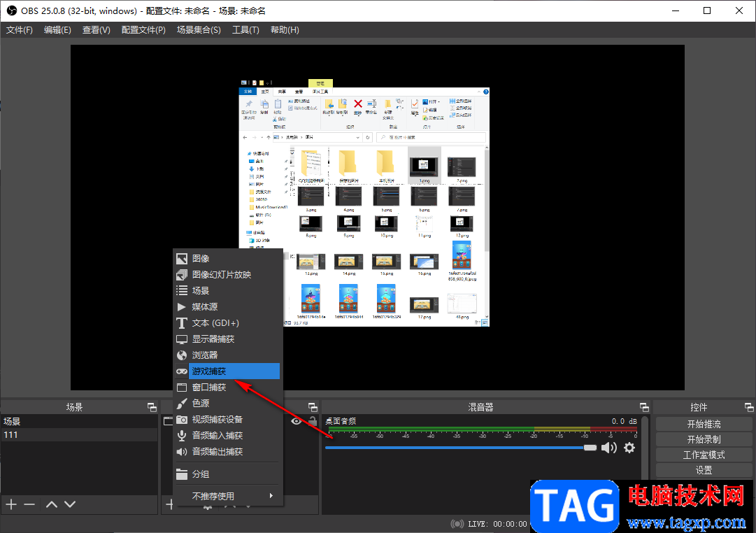Move scene up with arrow
The height and width of the screenshot is (533, 756).
pos(52,504)
